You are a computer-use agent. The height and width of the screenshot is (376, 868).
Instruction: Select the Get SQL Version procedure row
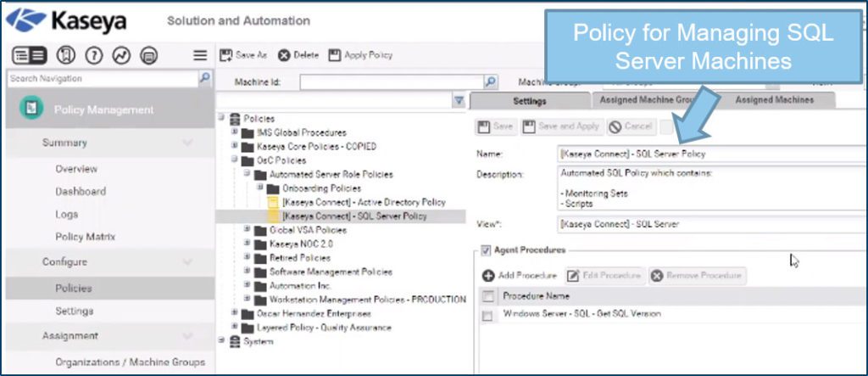(x=672, y=314)
